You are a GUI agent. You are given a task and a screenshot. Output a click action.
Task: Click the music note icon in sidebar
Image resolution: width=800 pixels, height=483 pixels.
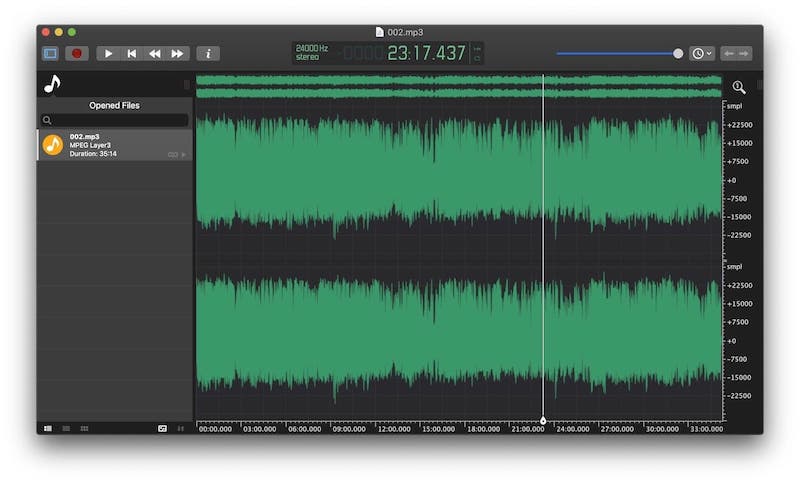pos(52,84)
